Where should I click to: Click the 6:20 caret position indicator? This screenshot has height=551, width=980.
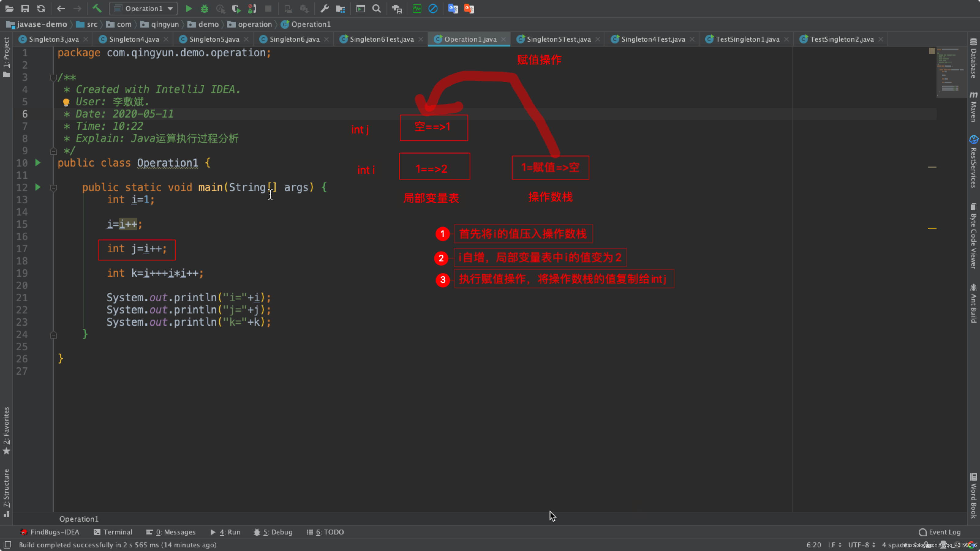[x=813, y=545]
